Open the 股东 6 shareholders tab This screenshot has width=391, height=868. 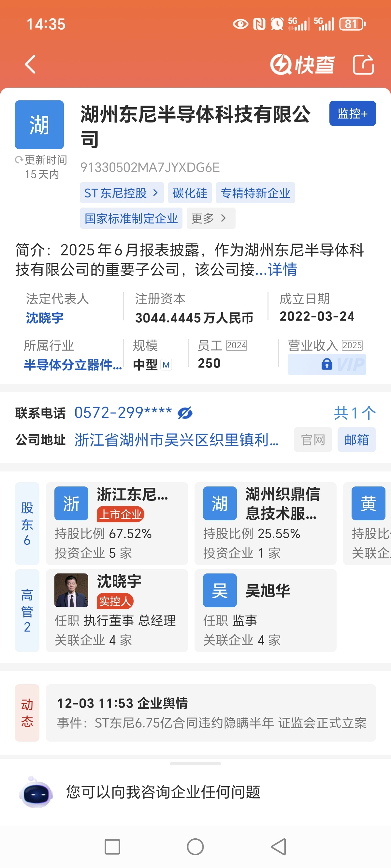27,524
